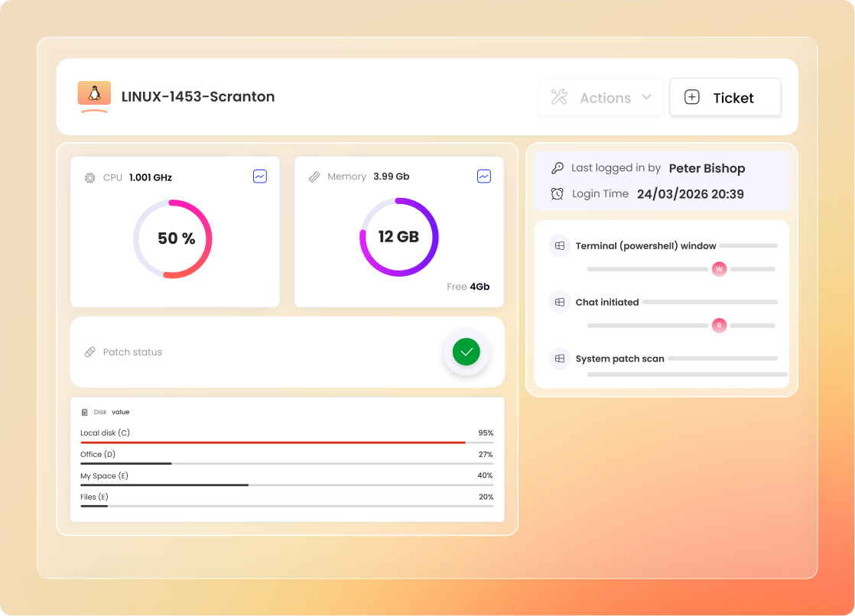Click the System patch scan icon
Screen dimensions: 855x616
pyautogui.click(x=559, y=358)
